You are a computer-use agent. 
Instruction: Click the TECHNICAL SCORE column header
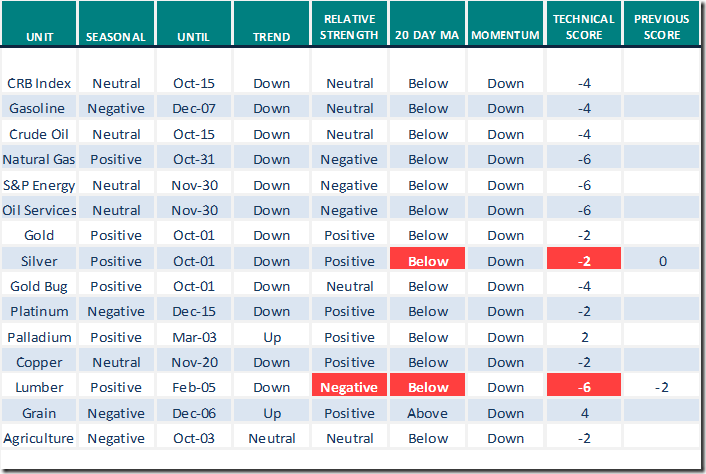(585, 27)
